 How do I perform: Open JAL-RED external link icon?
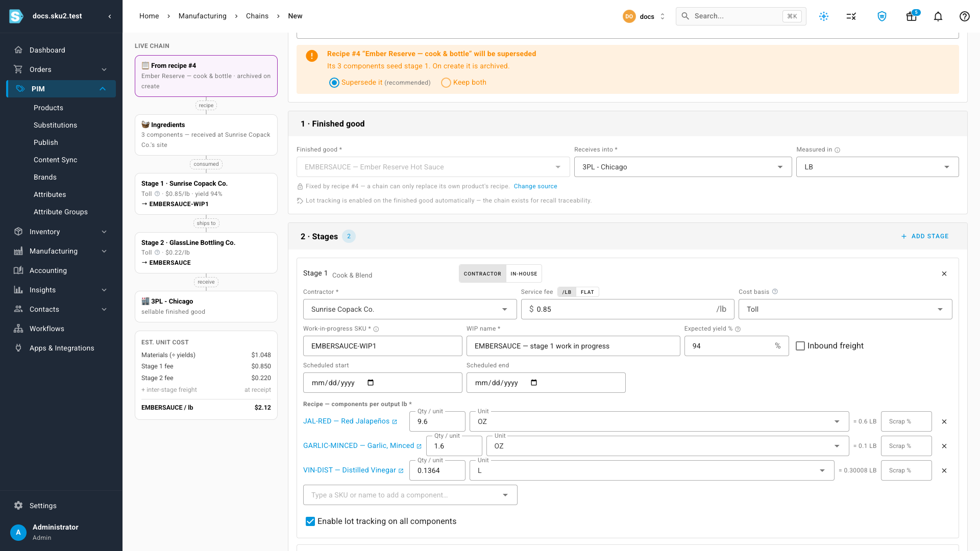(x=395, y=422)
